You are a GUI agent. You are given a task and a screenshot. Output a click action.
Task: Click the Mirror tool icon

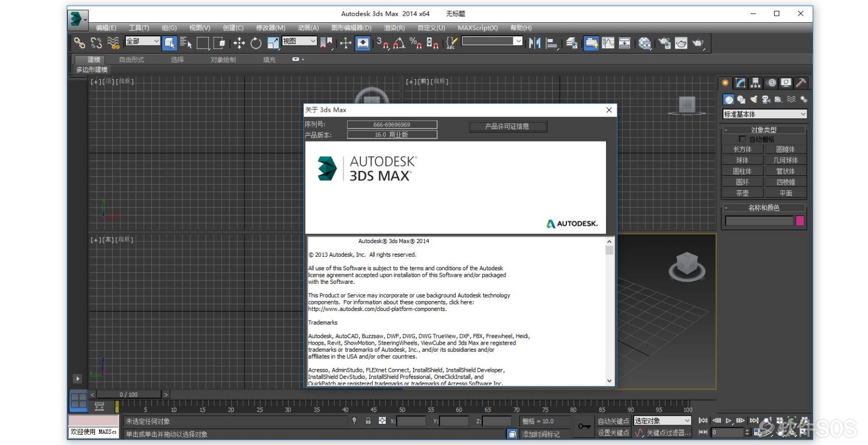click(535, 43)
